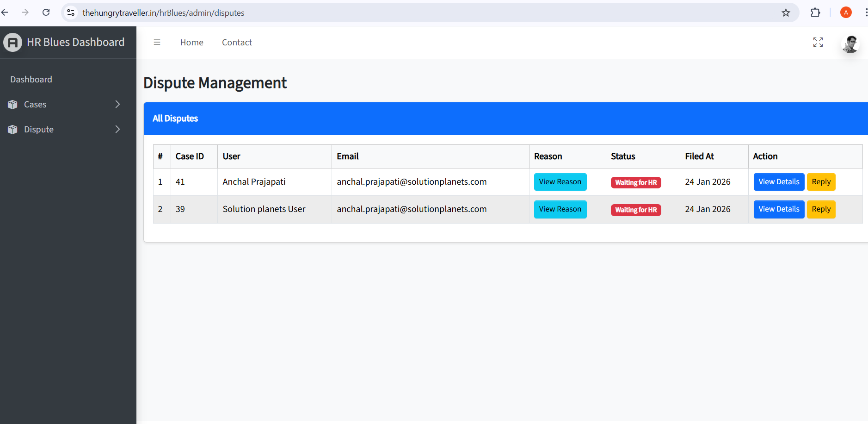Bookmark this page with the star icon
This screenshot has width=868, height=424.
coord(786,12)
